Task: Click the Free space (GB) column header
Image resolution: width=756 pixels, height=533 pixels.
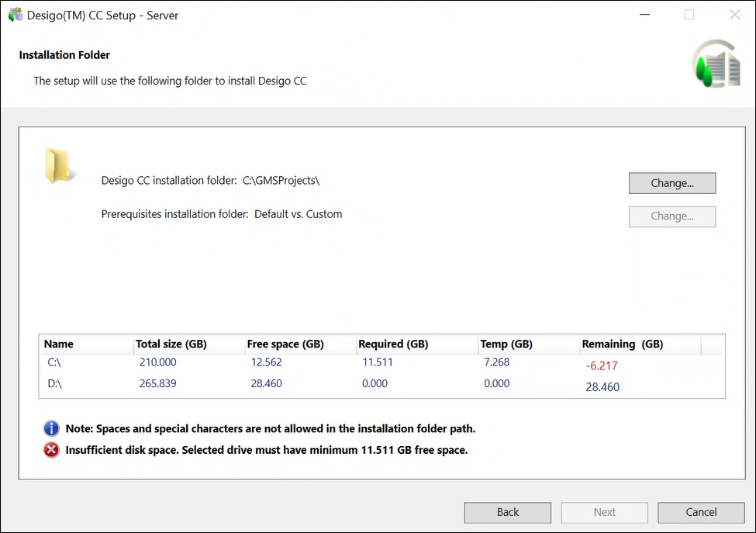Action: (x=285, y=344)
